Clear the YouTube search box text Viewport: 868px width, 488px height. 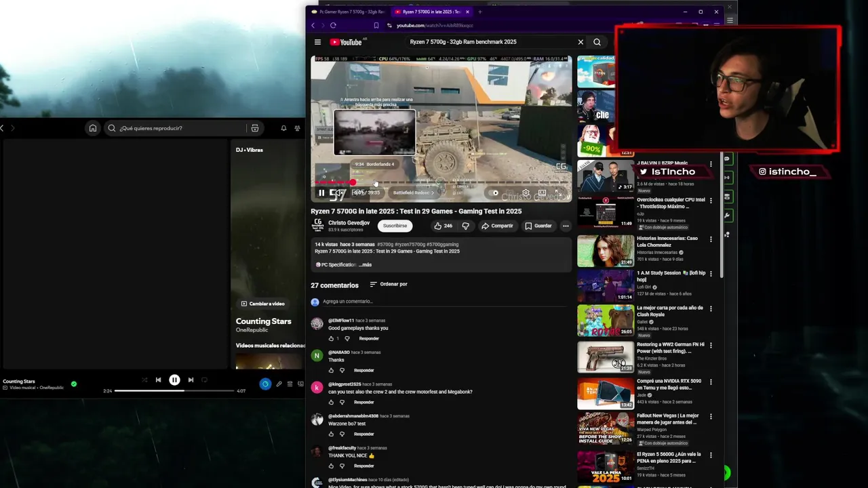580,42
